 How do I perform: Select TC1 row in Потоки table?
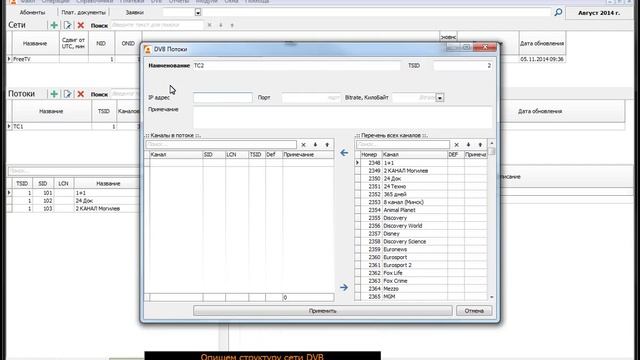[x=73, y=127]
